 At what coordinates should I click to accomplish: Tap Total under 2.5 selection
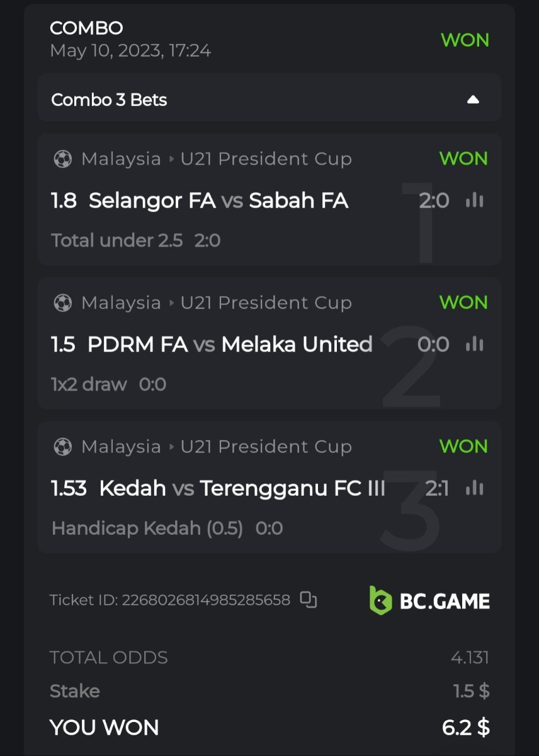pos(117,241)
